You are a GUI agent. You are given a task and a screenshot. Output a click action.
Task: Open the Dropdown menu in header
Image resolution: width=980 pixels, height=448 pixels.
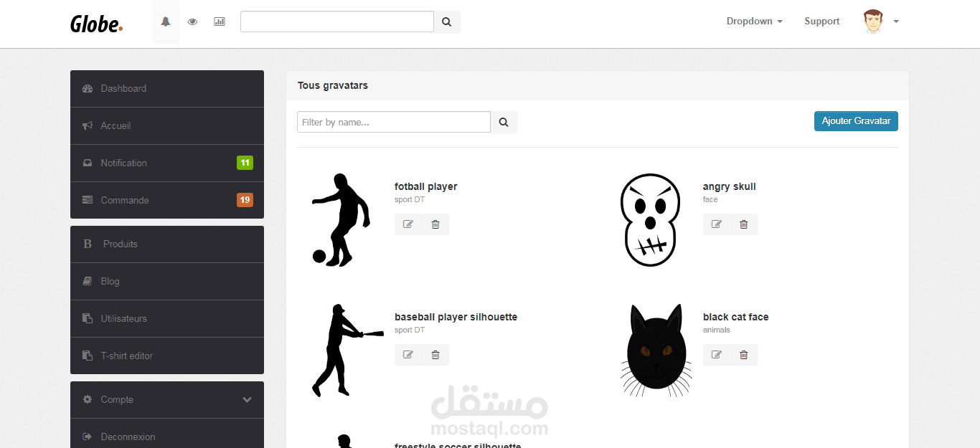(754, 22)
